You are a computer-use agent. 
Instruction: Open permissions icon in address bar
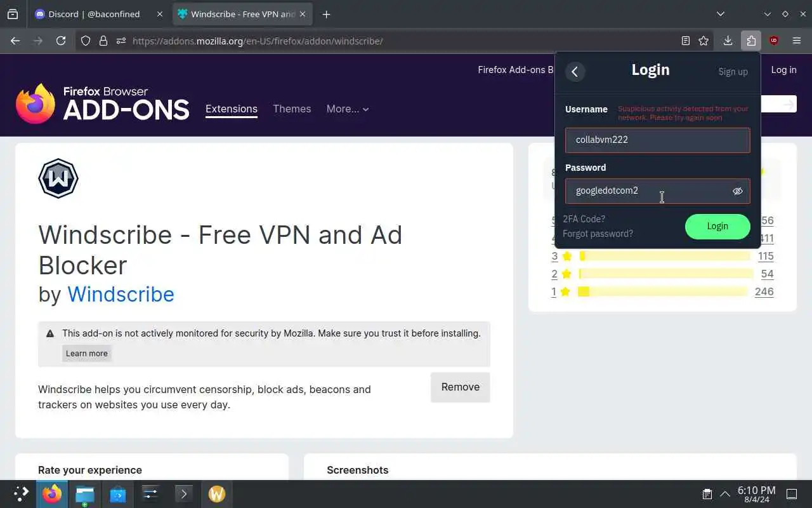(121, 41)
